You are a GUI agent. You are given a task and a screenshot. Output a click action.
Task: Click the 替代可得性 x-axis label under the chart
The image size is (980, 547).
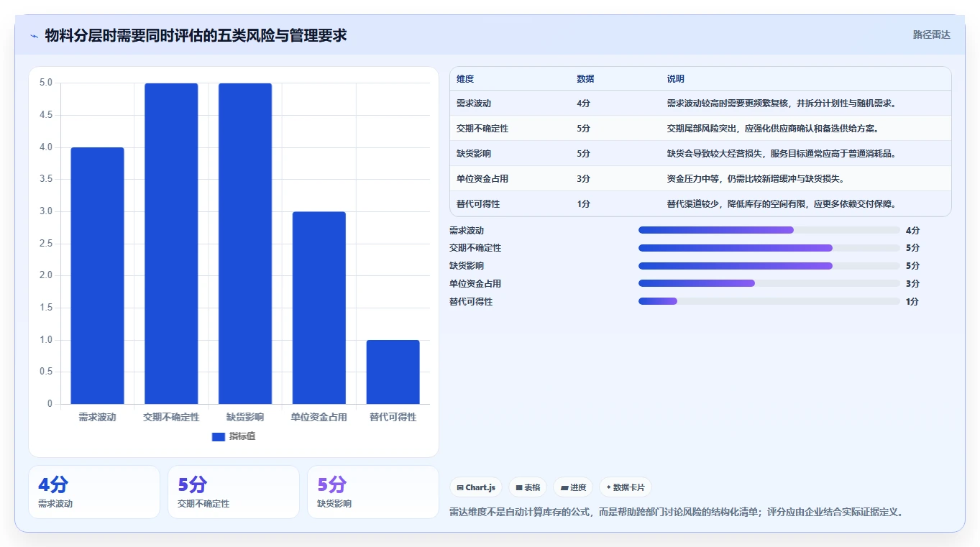coord(393,417)
